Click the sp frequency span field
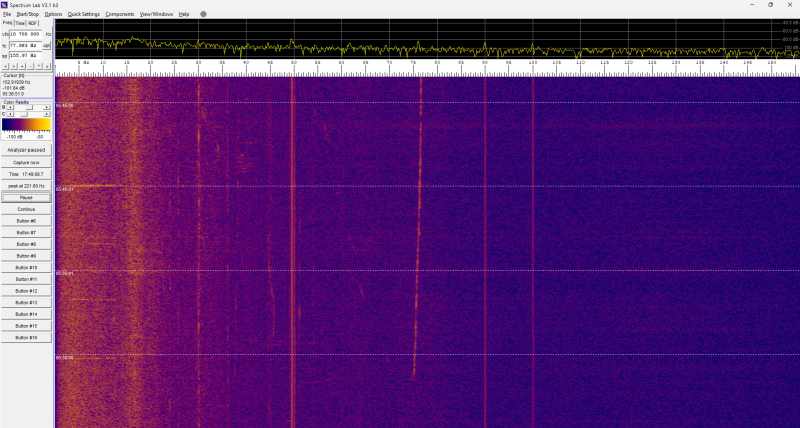 pyautogui.click(x=25, y=56)
